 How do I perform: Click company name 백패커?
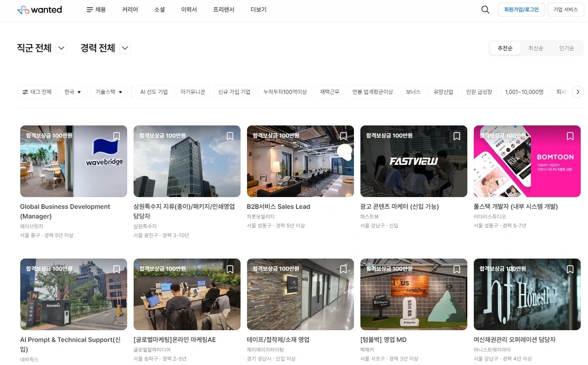point(367,350)
